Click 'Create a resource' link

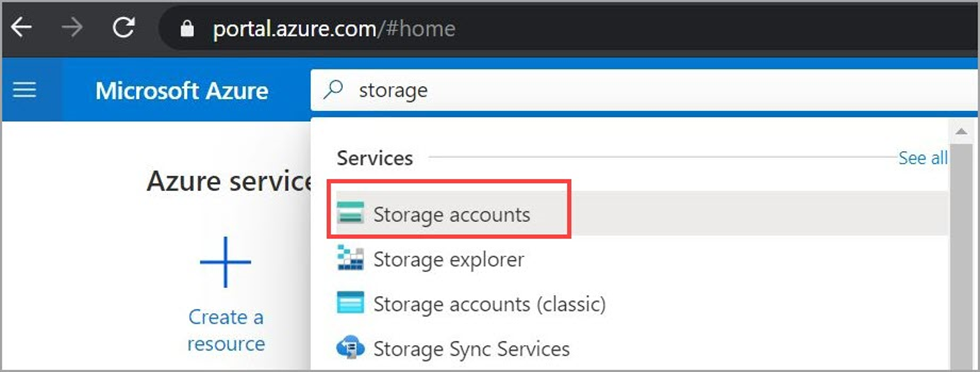coord(226,330)
